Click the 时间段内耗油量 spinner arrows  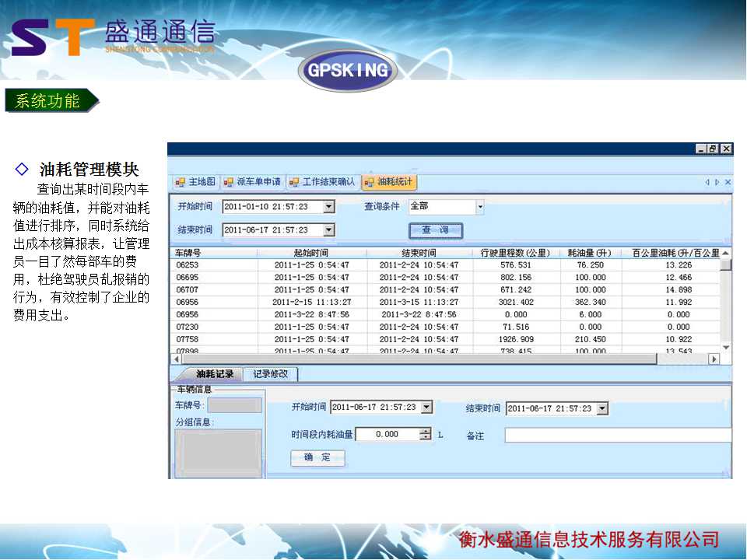(x=425, y=435)
